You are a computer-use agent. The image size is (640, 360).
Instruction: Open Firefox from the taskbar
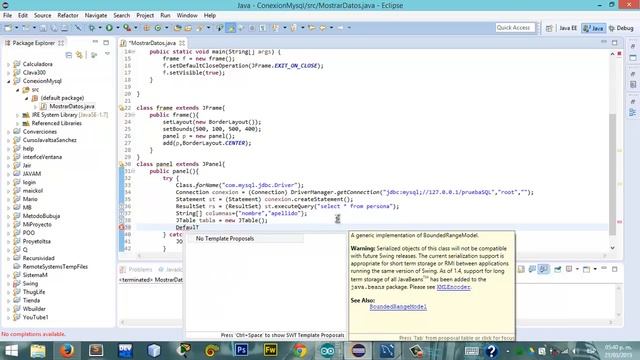pos(67,351)
